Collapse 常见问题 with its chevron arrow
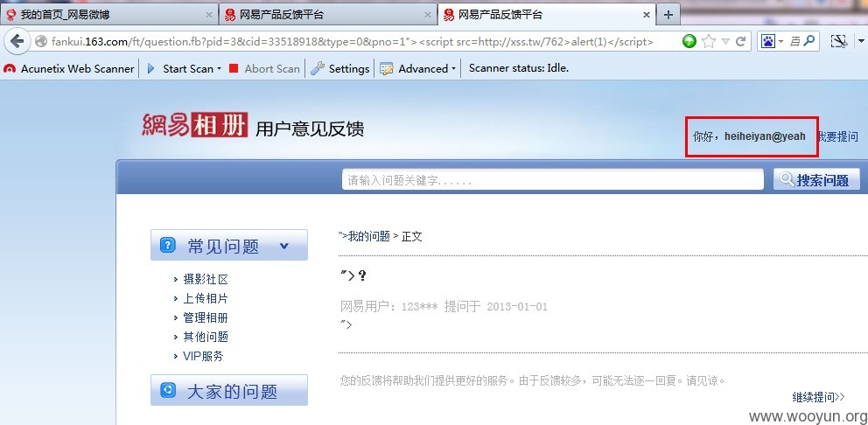 (284, 245)
